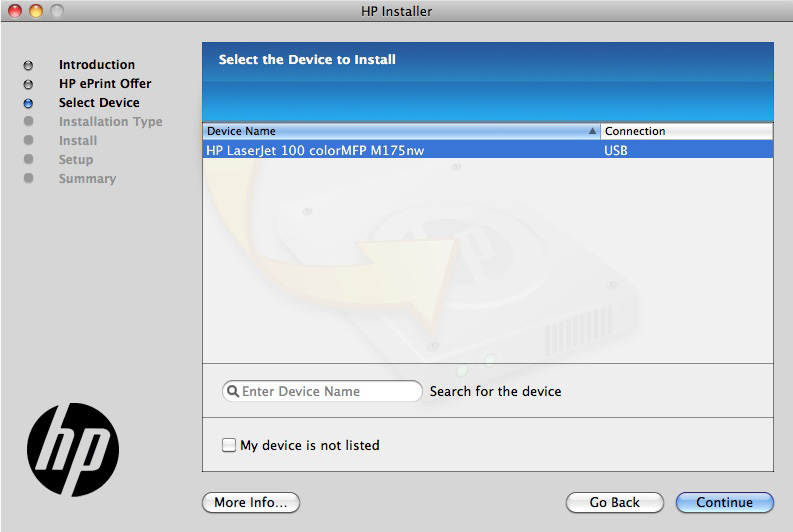Click the Install step in sidebar

(x=78, y=141)
